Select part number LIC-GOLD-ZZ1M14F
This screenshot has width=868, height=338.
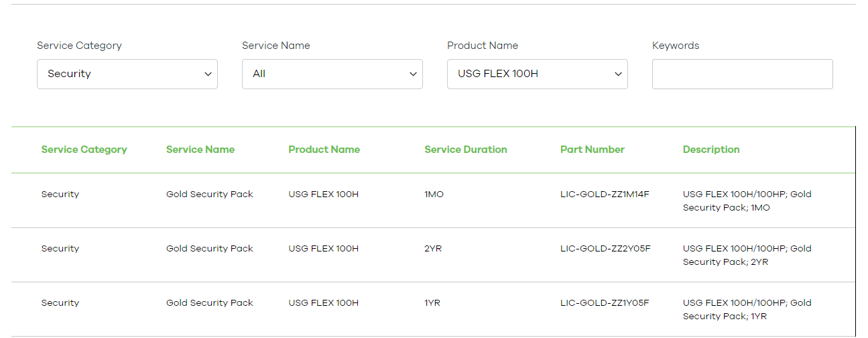(605, 194)
